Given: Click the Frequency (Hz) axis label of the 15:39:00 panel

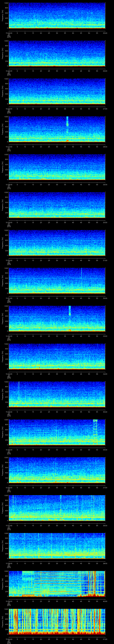Looking at the screenshot, I should point(3,584).
